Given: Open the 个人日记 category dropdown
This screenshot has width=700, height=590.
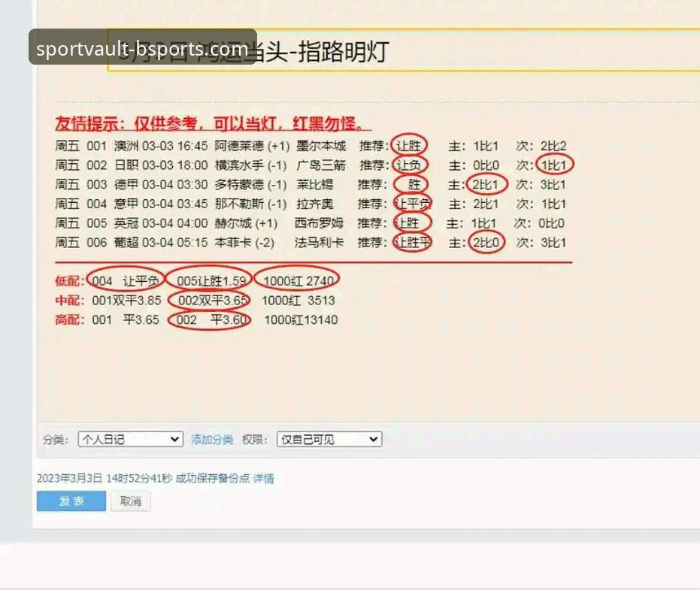Looking at the screenshot, I should tap(130, 439).
